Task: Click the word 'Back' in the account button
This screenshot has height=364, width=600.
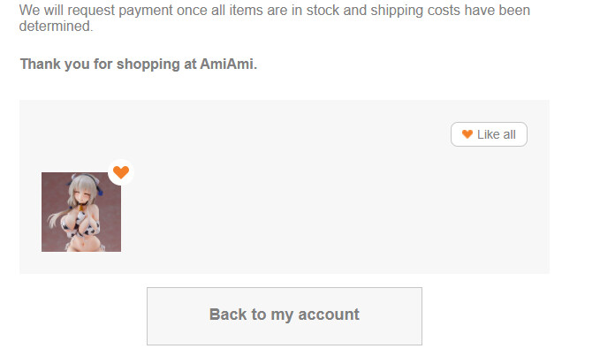Action: (227, 315)
